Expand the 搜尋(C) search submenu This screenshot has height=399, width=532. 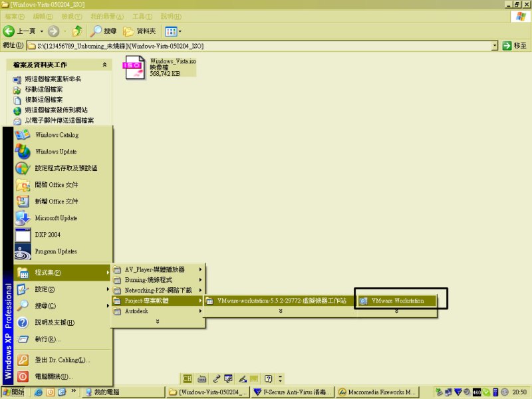(63, 306)
